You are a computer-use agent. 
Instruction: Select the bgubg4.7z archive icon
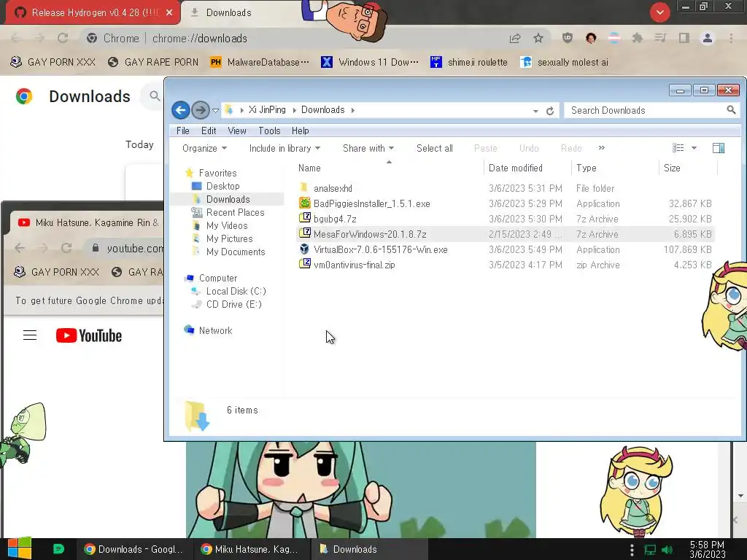click(x=304, y=219)
